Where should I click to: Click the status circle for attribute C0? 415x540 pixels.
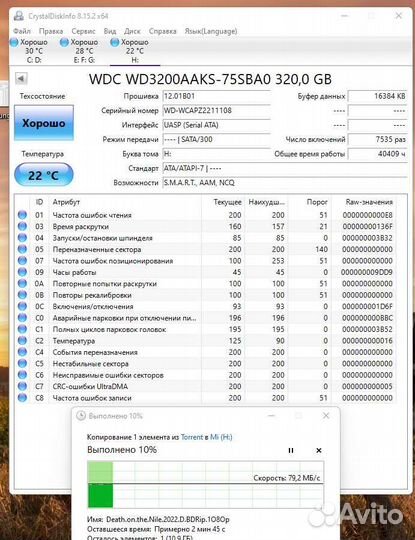(x=22, y=318)
